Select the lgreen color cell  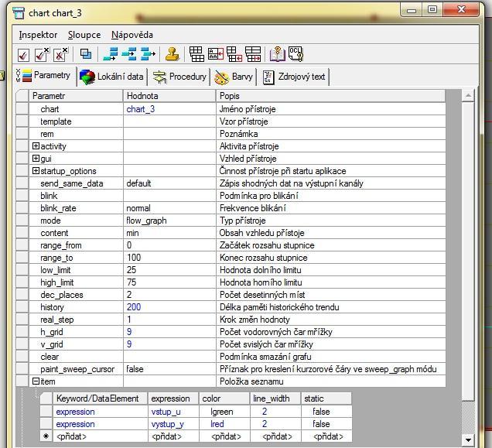click(224, 412)
